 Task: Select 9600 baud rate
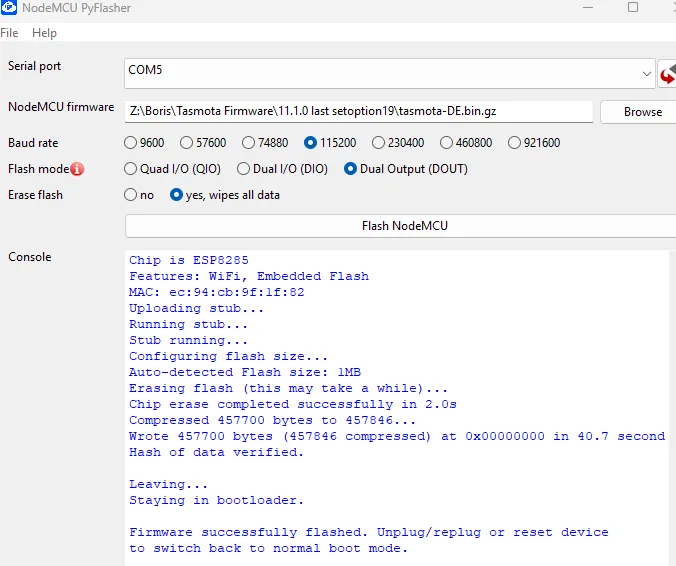pos(144,143)
